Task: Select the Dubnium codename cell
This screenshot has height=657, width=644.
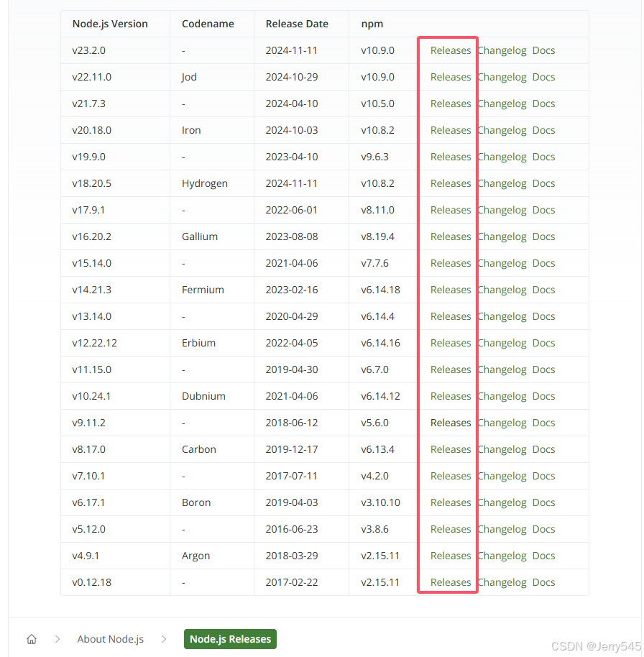Action: [212, 396]
